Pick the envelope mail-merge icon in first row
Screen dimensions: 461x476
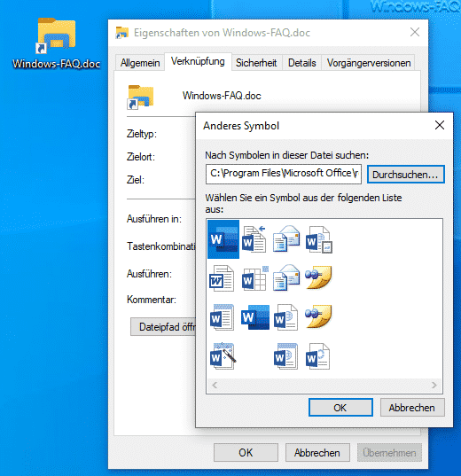coord(286,238)
